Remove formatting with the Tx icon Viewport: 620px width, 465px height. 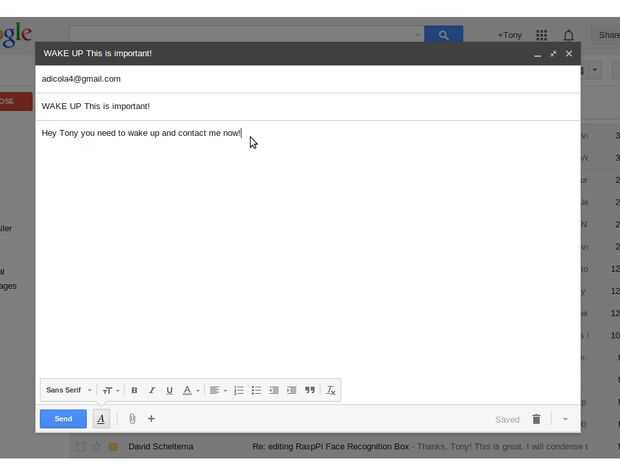tap(331, 390)
